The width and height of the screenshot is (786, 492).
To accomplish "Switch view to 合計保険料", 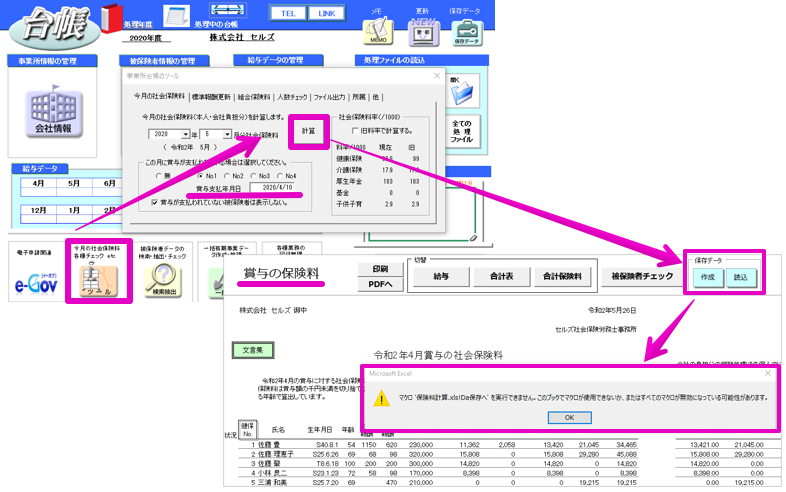I will pos(562,276).
